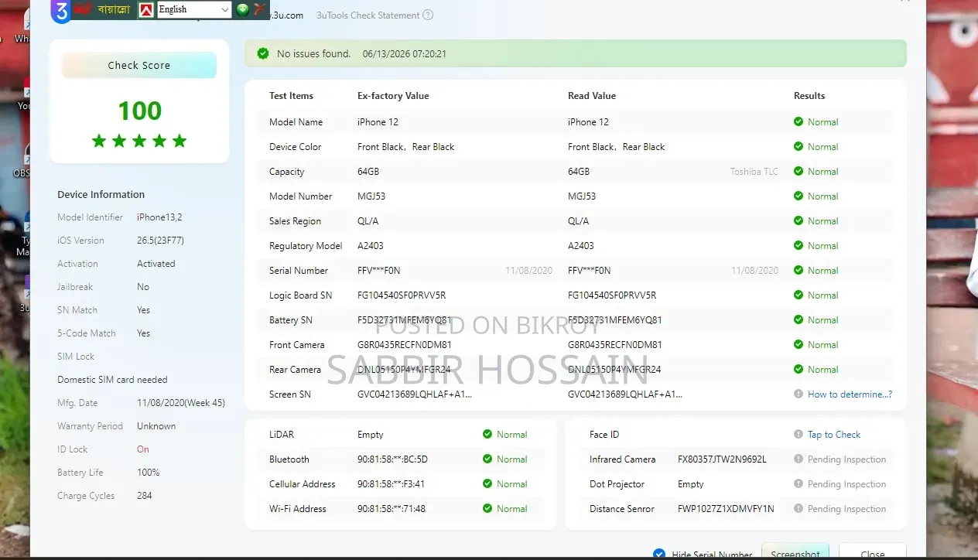This screenshot has width=978, height=560.
Task: Click Normal check icon in Bluetooth row
Action: [x=487, y=459]
